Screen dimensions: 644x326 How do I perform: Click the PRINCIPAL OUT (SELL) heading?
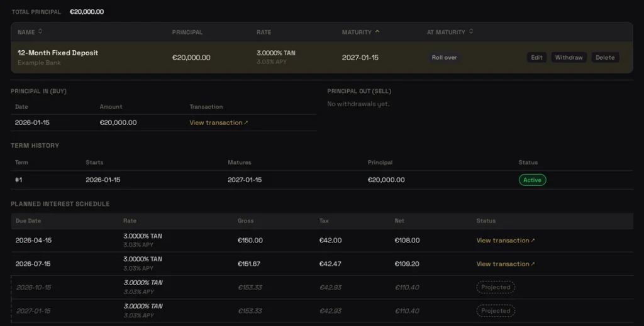[359, 91]
